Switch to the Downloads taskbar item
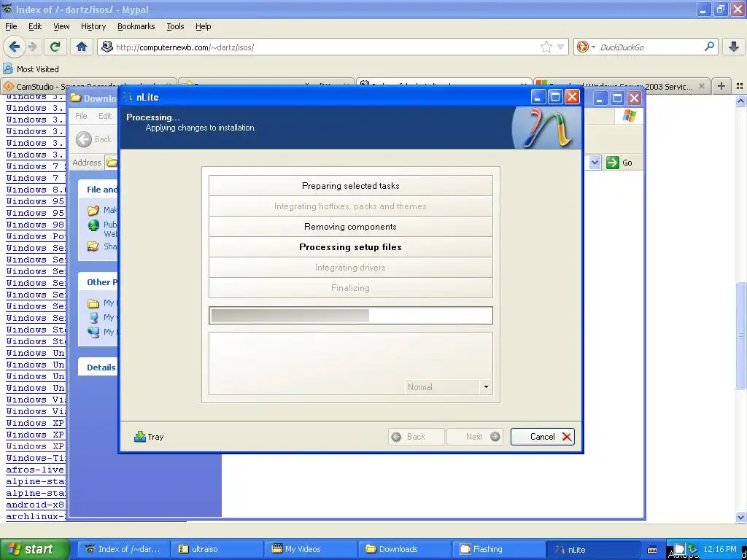The image size is (747, 560). point(403,549)
